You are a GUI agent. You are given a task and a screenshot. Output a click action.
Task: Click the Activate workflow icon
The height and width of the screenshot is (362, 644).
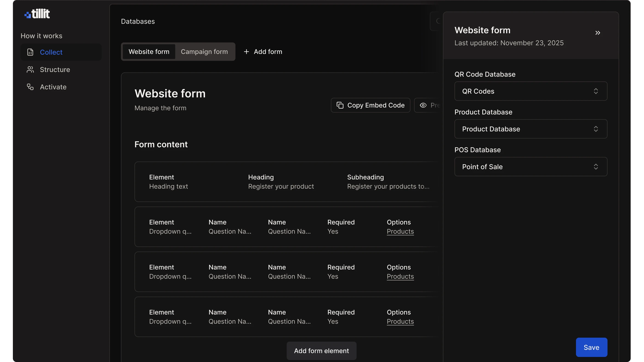pos(30,87)
